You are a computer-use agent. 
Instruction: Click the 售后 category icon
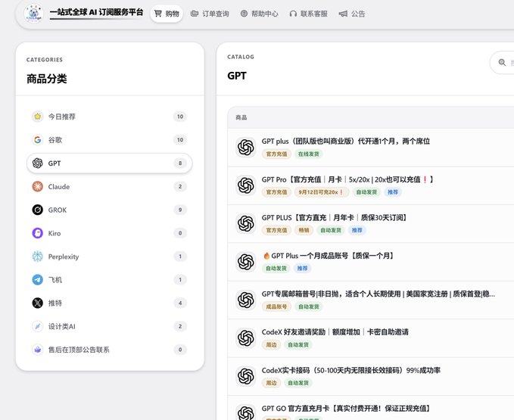38,350
